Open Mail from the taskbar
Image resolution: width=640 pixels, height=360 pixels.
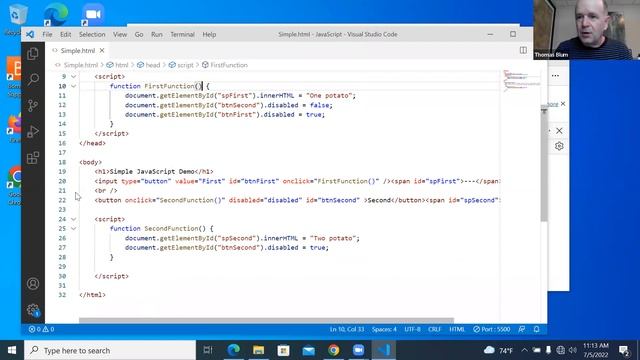point(309,350)
